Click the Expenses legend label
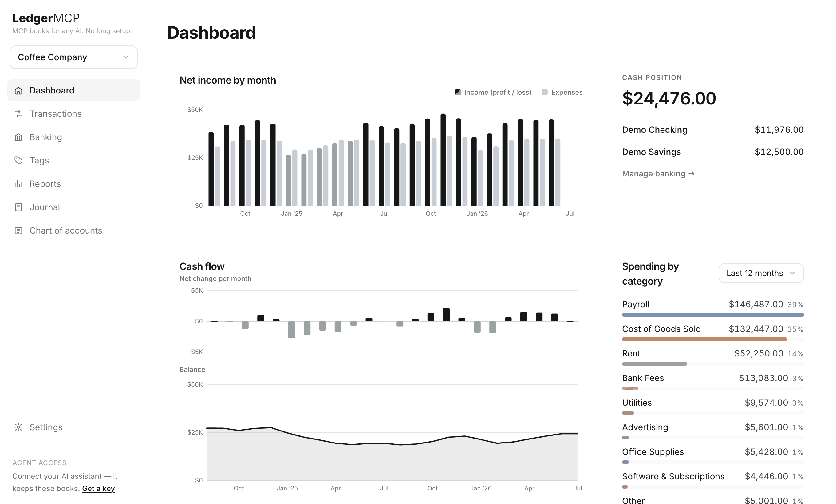The image size is (836, 504). click(x=567, y=93)
